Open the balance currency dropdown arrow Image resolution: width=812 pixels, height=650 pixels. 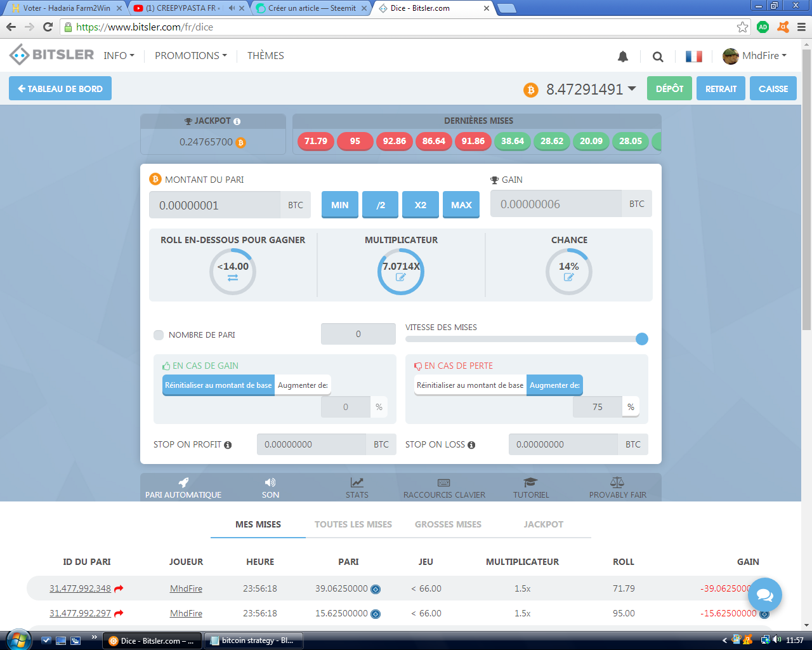632,89
